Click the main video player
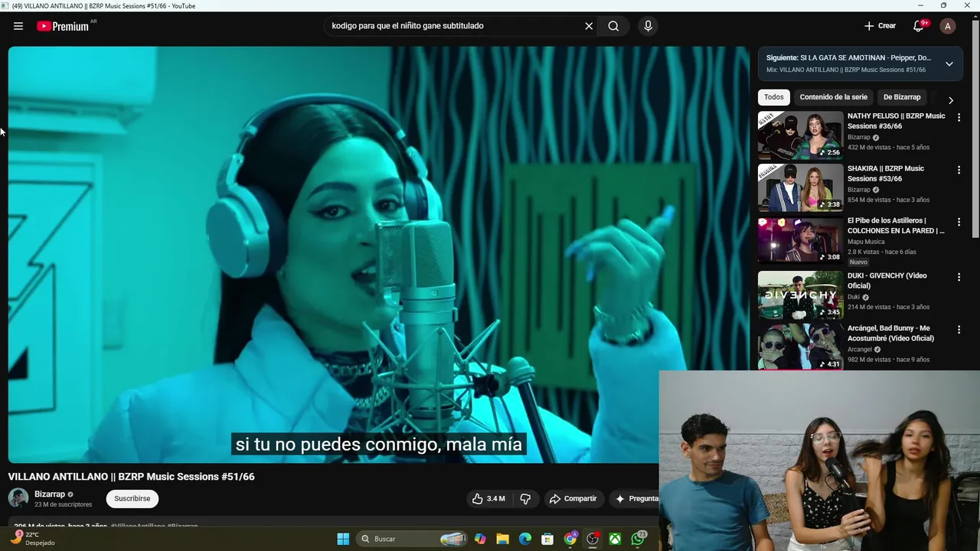This screenshot has height=551, width=980. [x=379, y=255]
